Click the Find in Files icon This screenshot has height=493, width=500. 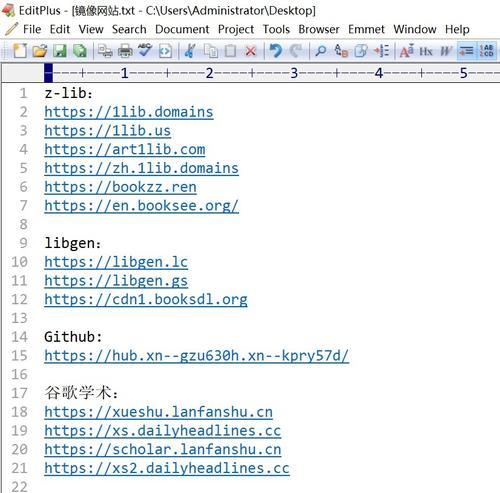pos(361,51)
